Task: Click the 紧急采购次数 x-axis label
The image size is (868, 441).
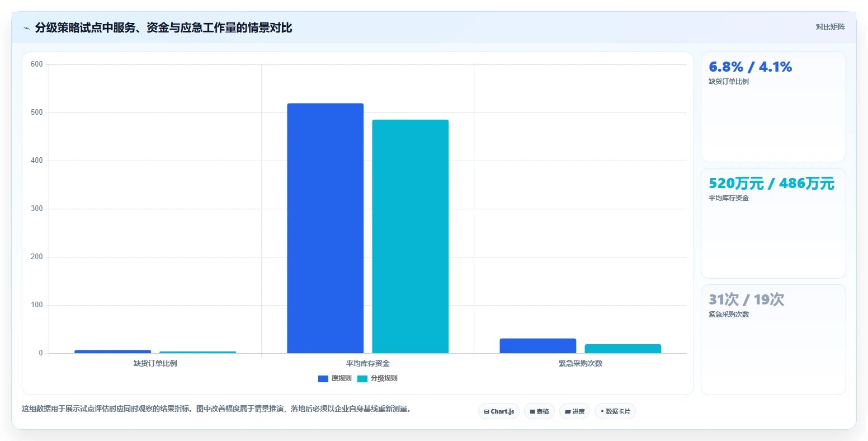Action: tap(581, 363)
